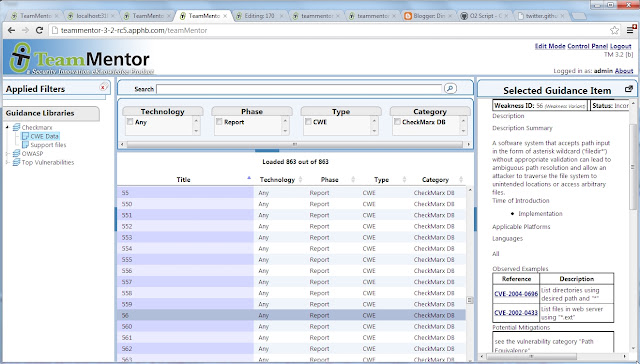
Task: Open the About link
Action: [x=624, y=71]
